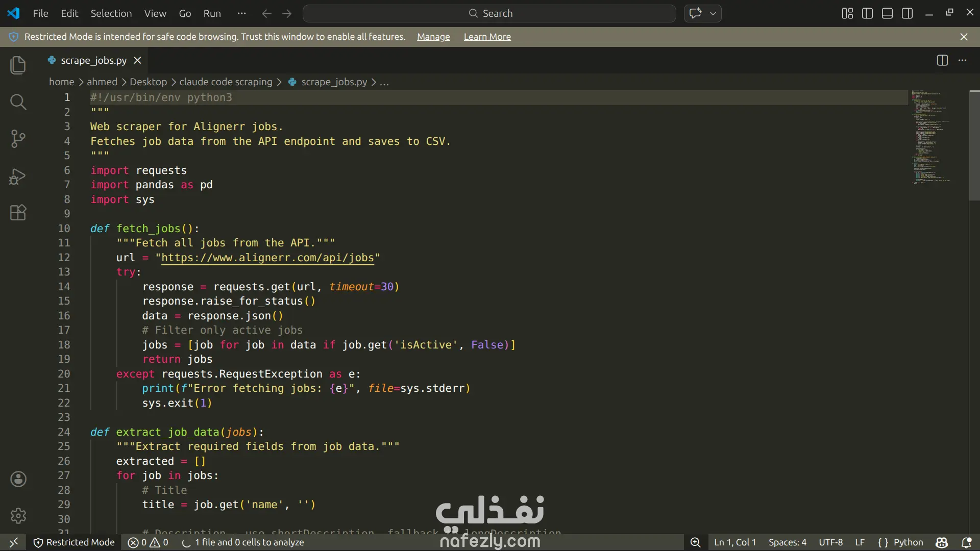The width and height of the screenshot is (980, 551).
Task: Open the Selection menu
Action: pos(111,13)
